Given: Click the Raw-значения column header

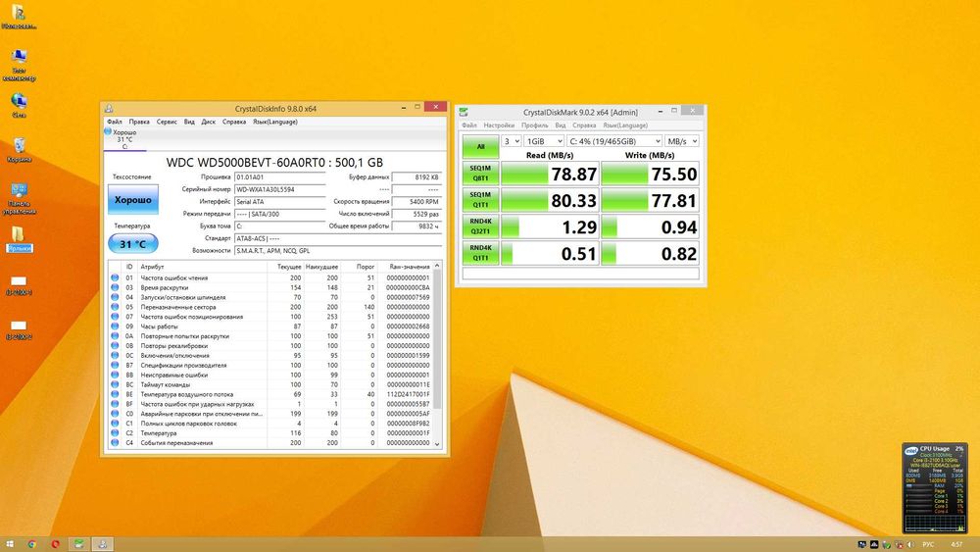Looking at the screenshot, I should pos(405,267).
